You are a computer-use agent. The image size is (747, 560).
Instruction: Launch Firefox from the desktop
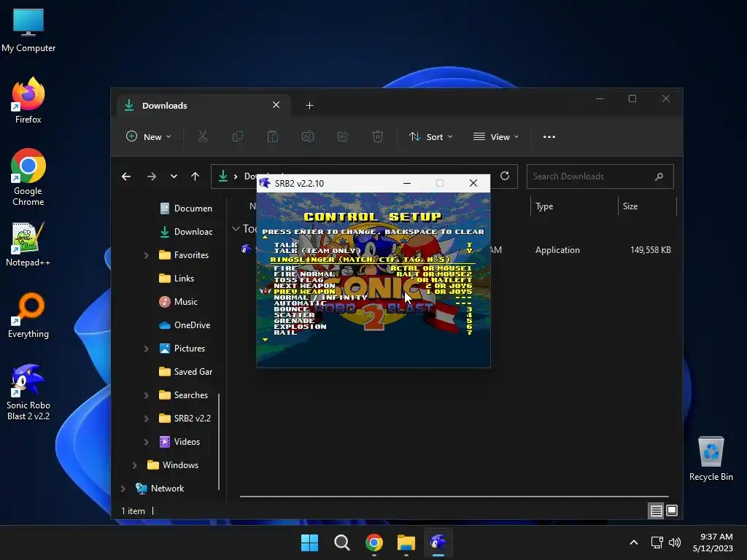click(28, 101)
